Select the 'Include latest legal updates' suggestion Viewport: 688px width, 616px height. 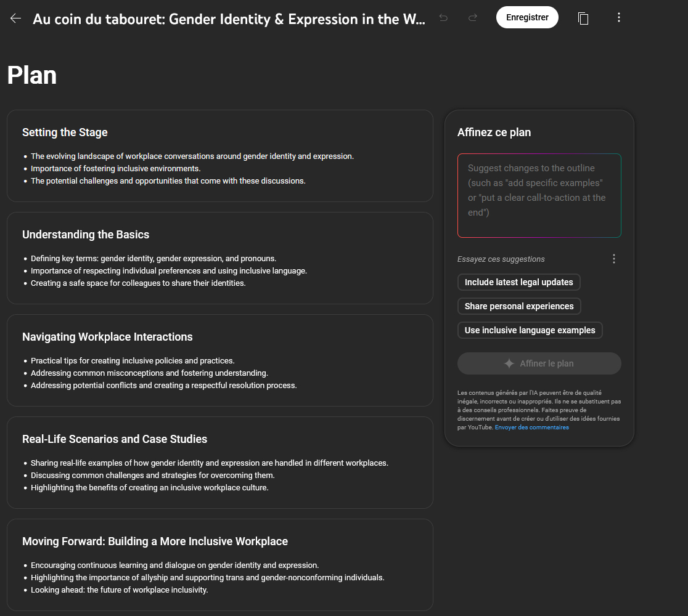(518, 282)
